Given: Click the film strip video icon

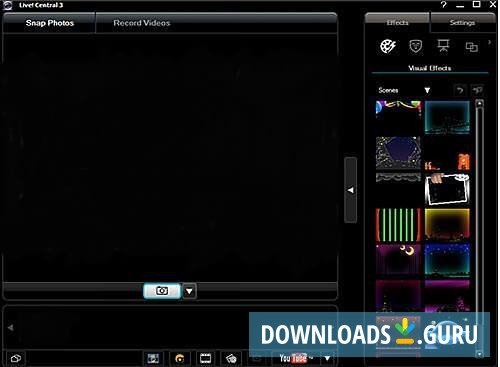Looking at the screenshot, I should click(x=205, y=359).
